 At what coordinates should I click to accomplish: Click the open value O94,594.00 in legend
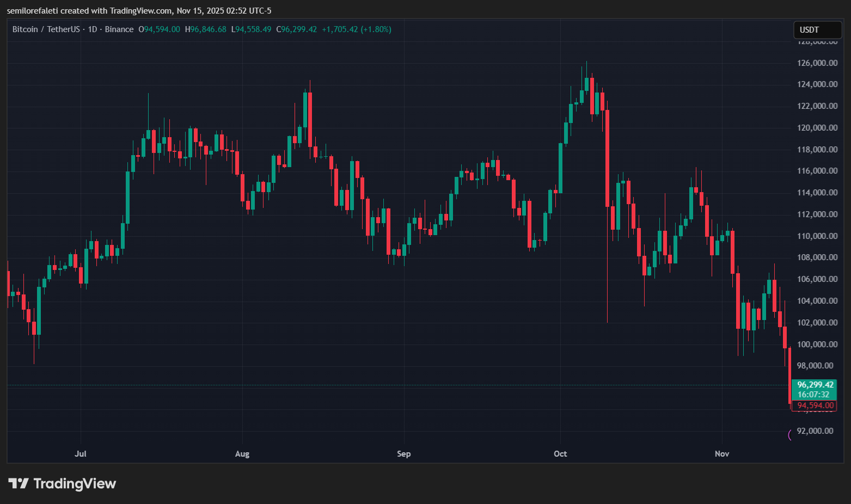[x=159, y=29]
